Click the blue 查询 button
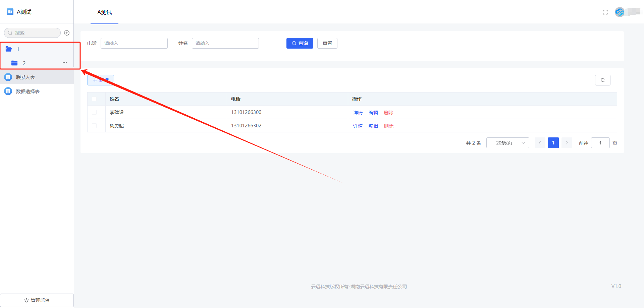The width and height of the screenshot is (644, 308). [300, 43]
